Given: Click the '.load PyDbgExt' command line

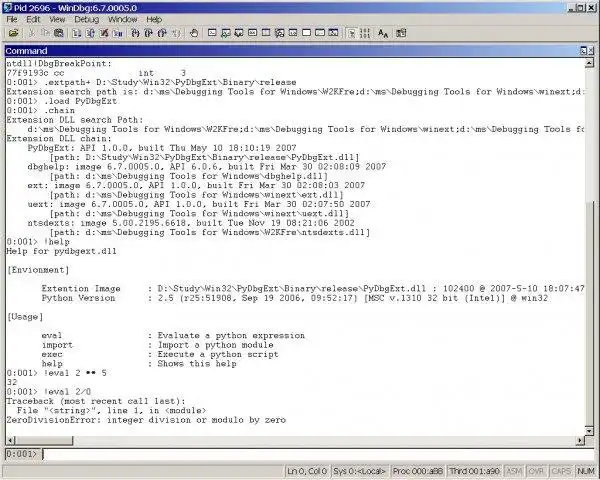Looking at the screenshot, I should click(x=62, y=101).
